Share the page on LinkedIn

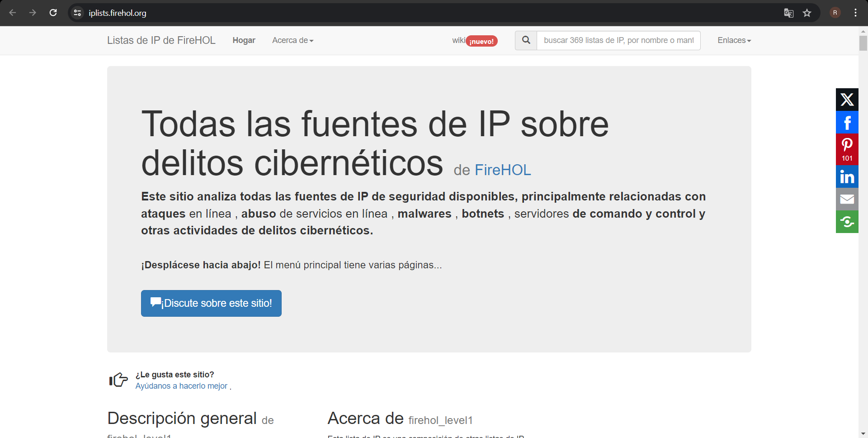[847, 176]
